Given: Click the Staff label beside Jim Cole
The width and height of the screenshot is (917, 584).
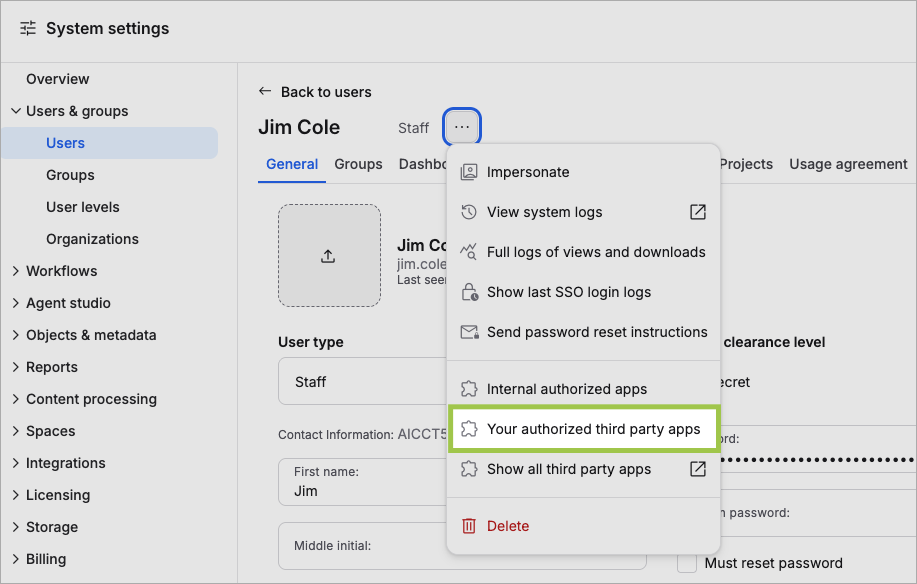Looking at the screenshot, I should (x=413, y=128).
